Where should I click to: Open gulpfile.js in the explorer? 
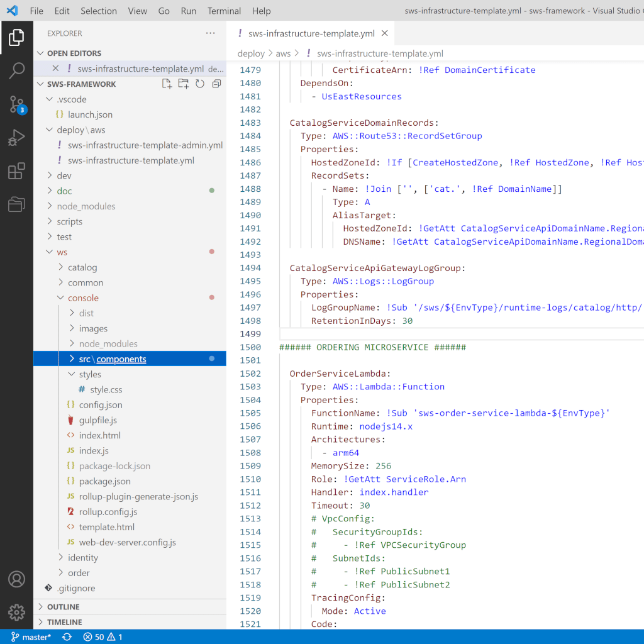point(97,420)
